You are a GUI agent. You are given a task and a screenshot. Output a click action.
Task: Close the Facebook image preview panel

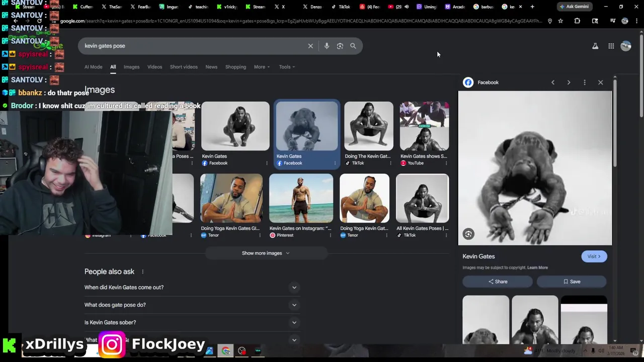click(600, 82)
